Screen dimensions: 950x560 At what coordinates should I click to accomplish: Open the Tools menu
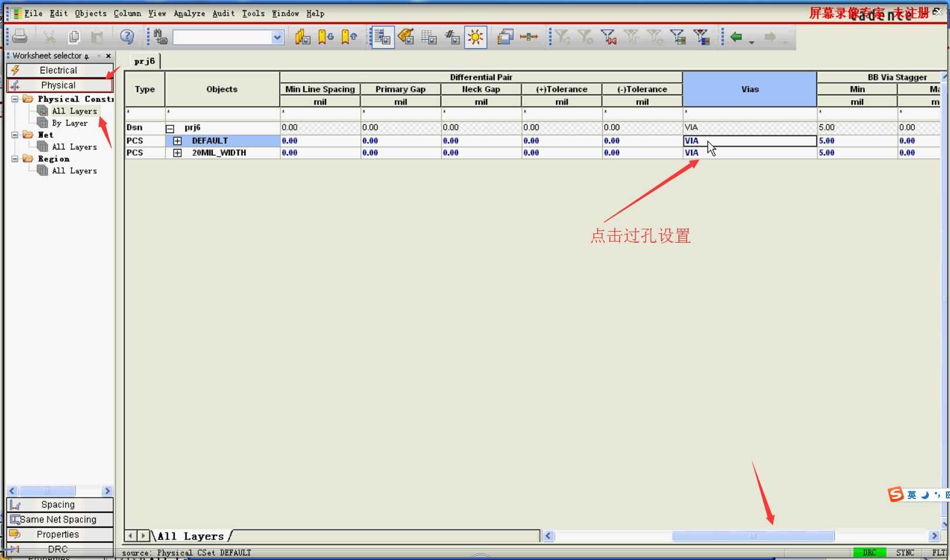pos(253,13)
